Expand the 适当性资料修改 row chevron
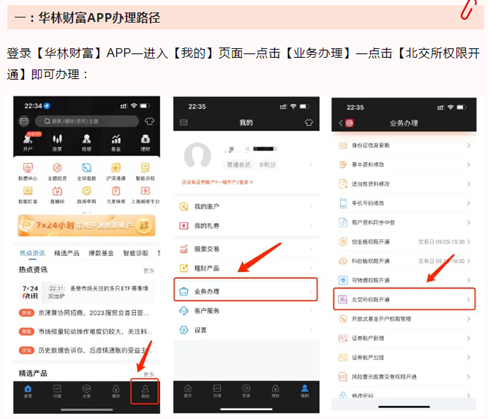Viewport: 490px width, 419px height. point(468,184)
